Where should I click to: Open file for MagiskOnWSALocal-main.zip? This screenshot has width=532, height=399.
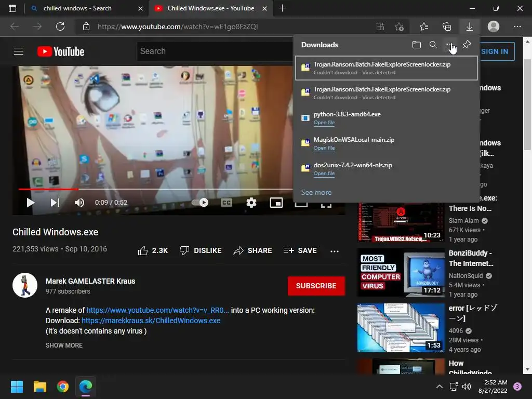324,148
